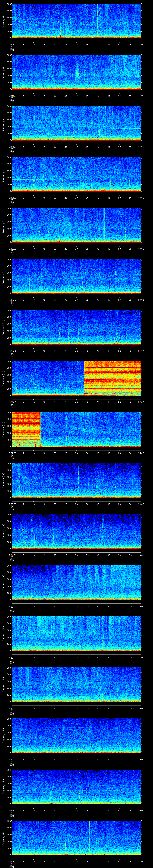Click the 22:00 end time label
The height and width of the screenshot is (868, 153).
pyautogui.click(x=141, y=402)
